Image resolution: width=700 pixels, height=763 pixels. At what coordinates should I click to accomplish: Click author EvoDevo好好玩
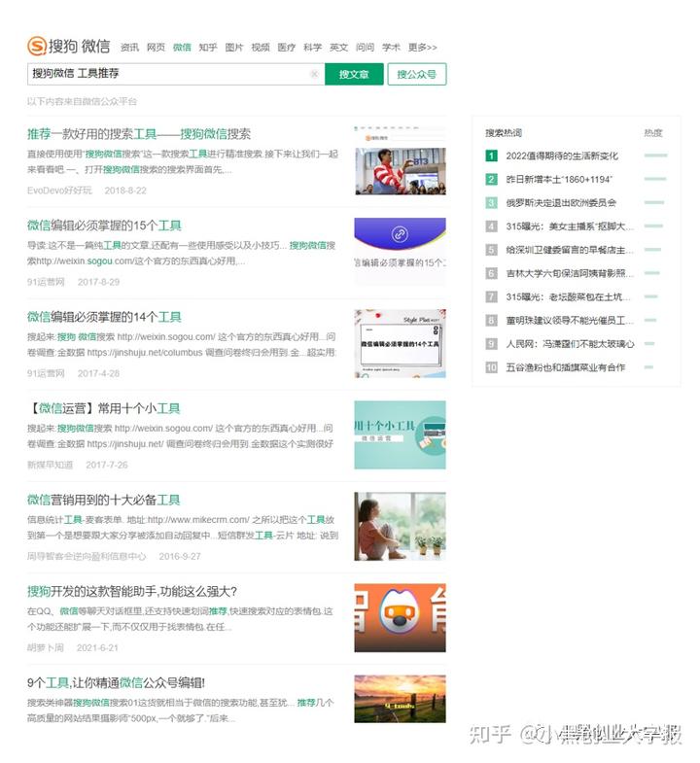pos(59,191)
